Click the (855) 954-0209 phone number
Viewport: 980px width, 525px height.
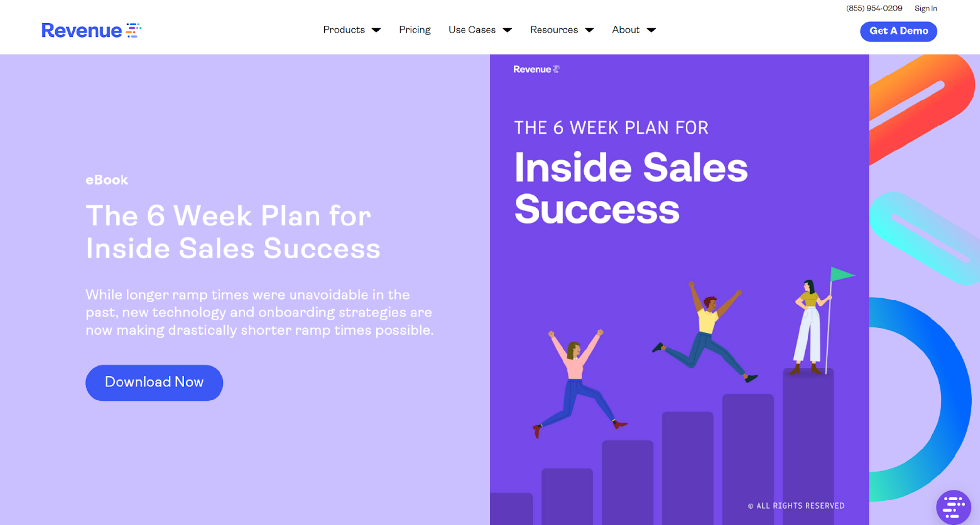coord(874,8)
